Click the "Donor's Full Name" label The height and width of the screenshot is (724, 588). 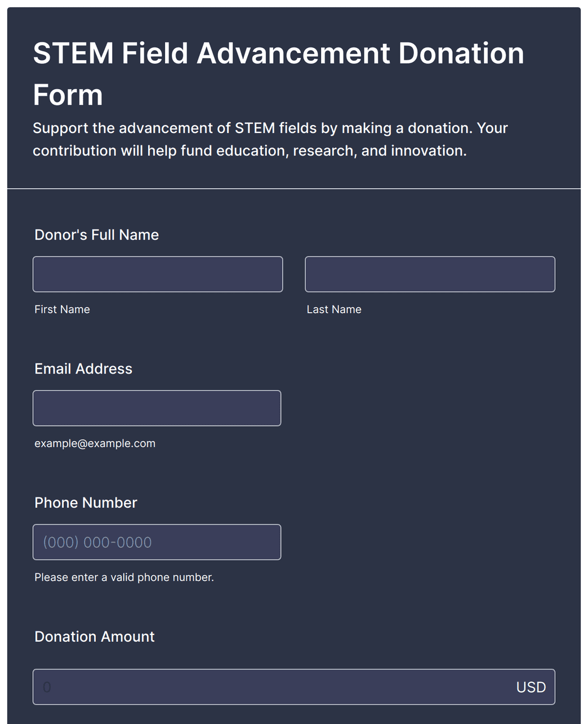(x=96, y=235)
